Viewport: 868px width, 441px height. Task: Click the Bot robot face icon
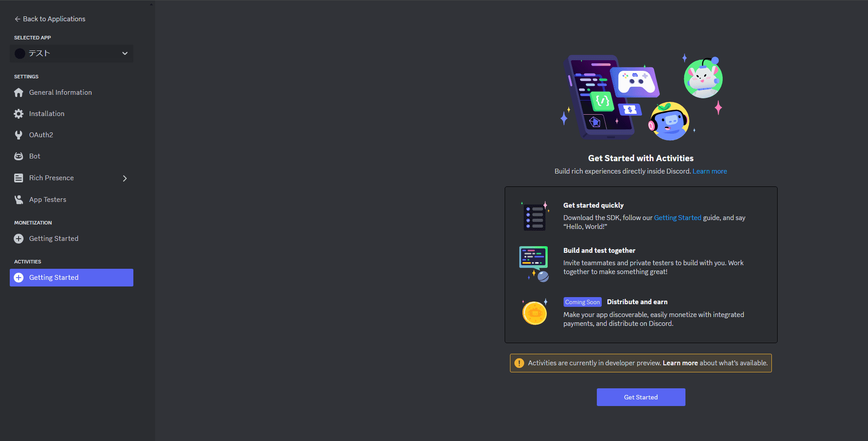click(x=19, y=156)
